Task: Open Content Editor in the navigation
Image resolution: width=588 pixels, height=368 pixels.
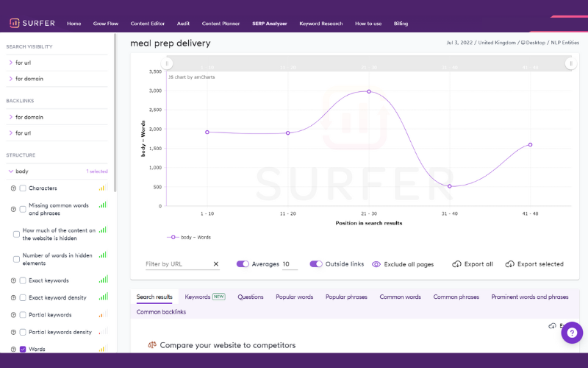Action: click(148, 24)
